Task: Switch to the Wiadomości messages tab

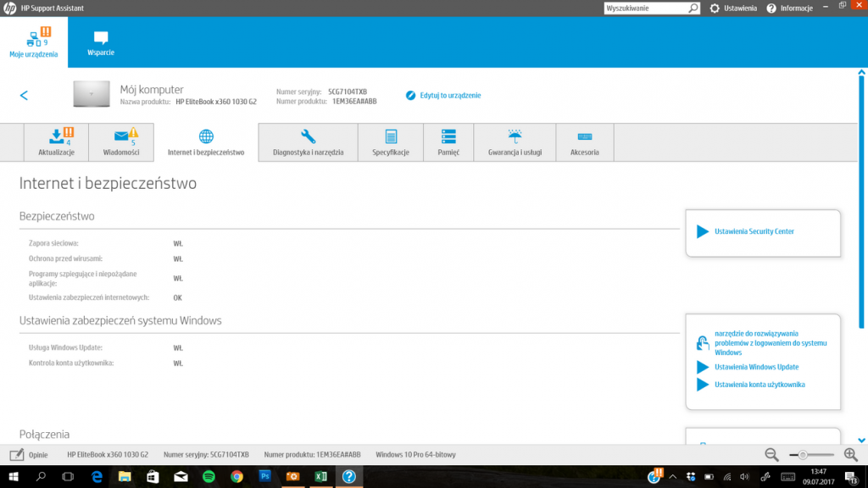Action: [x=121, y=141]
